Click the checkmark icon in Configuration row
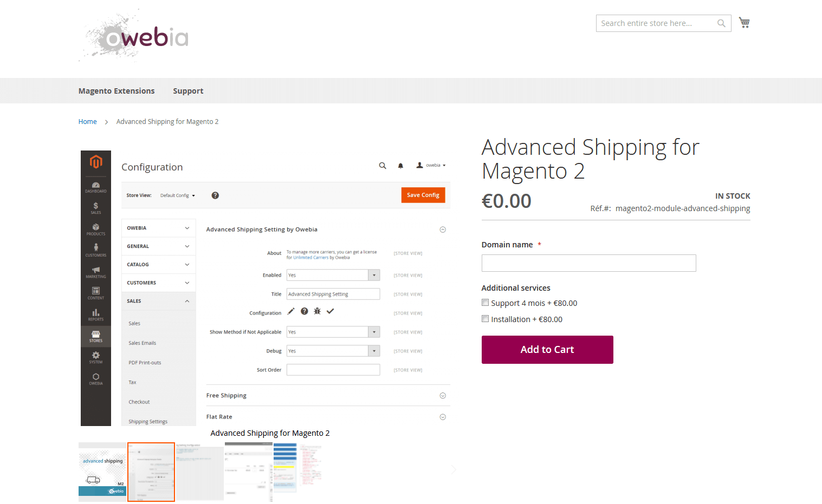Screen dimensions: 822x504 [x=331, y=311]
